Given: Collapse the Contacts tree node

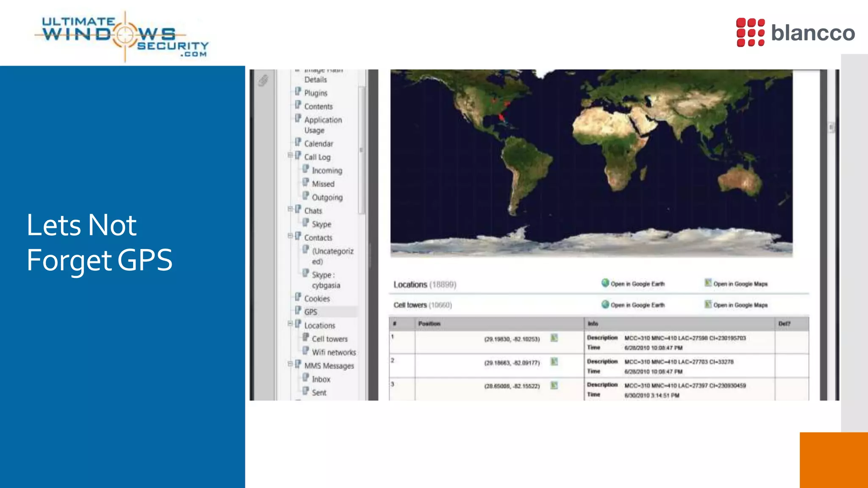Looking at the screenshot, I should [290, 236].
